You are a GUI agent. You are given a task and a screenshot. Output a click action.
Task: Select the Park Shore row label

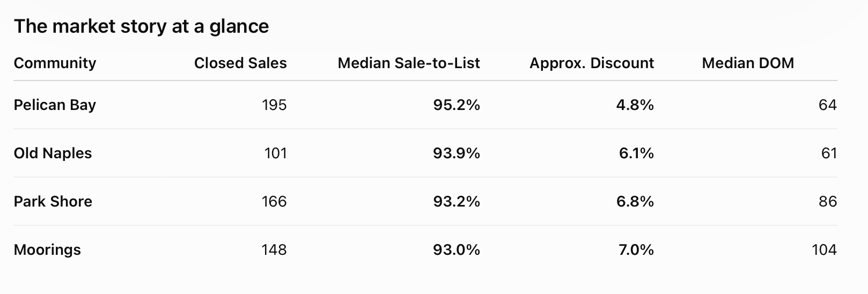click(53, 202)
